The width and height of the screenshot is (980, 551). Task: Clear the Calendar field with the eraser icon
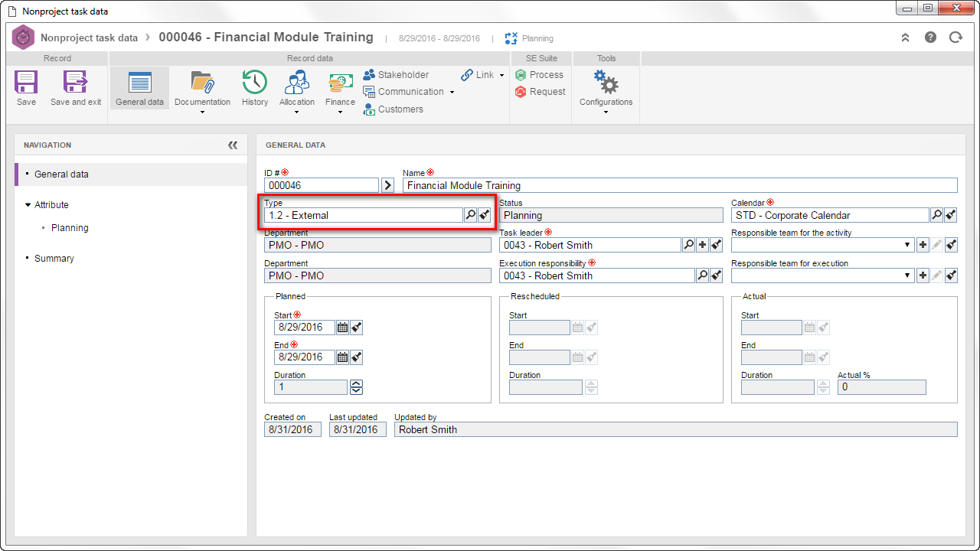coord(950,216)
